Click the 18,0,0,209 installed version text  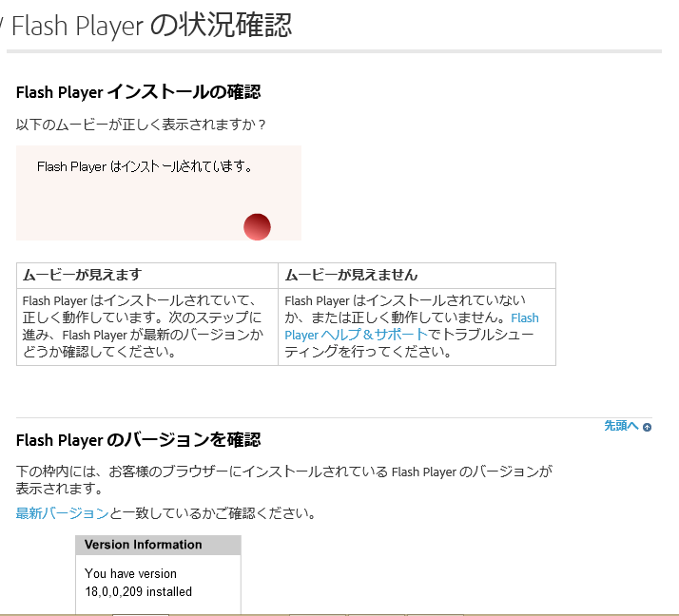click(x=138, y=591)
